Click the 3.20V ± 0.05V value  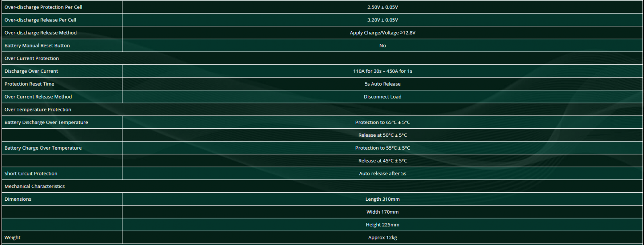point(382,20)
